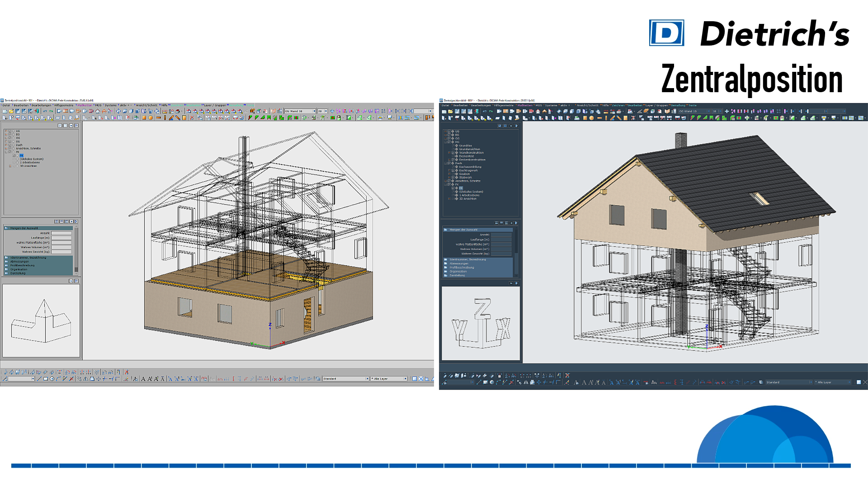Open the Maßketten menu in the left window
Screen dimensions: 868x488
point(85,105)
